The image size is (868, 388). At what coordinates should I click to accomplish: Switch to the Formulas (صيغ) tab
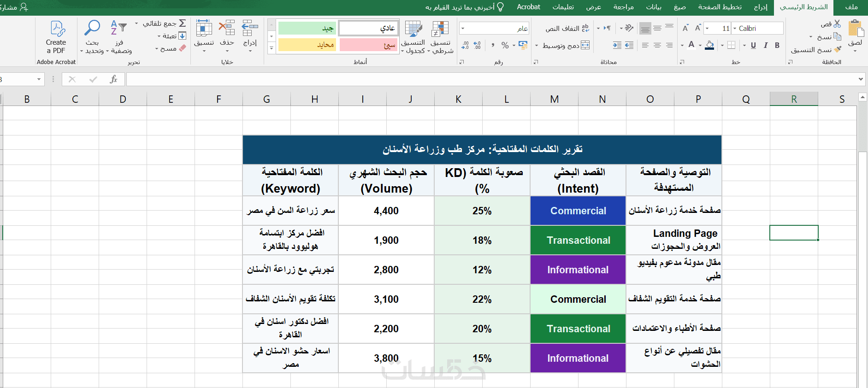coord(679,7)
